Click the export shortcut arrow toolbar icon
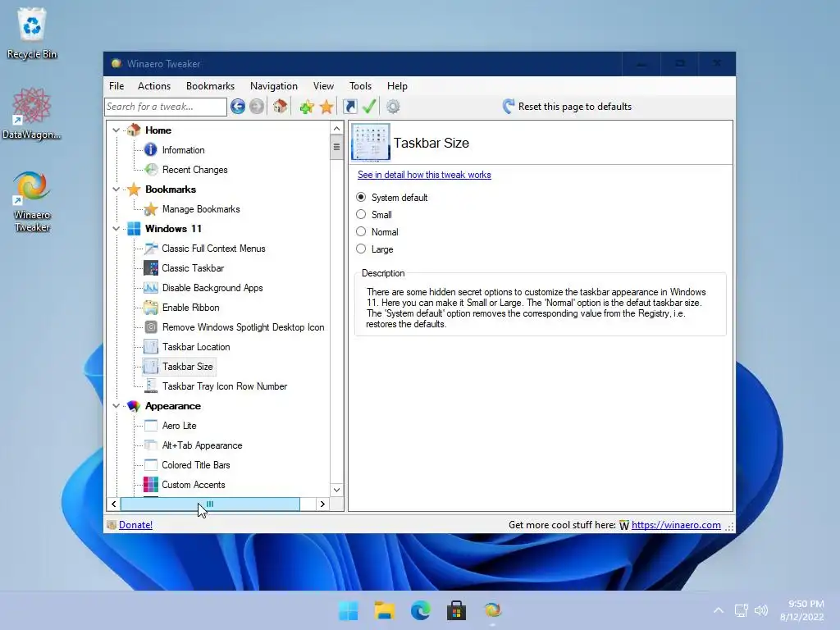Screen dimensions: 840x630 [x=349, y=107]
